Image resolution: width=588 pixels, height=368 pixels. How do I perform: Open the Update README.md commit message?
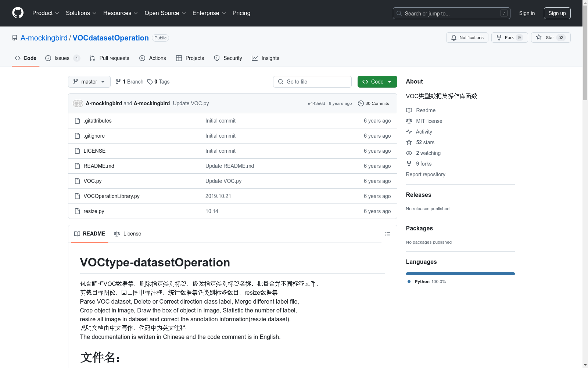click(230, 166)
